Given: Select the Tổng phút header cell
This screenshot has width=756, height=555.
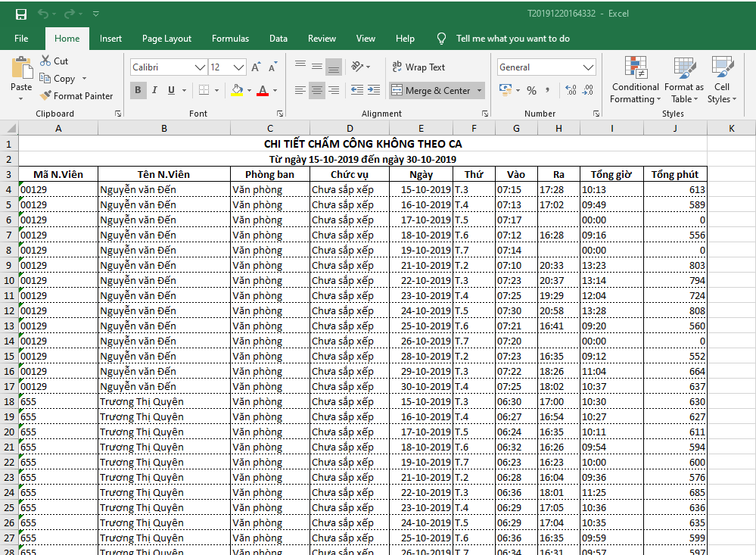Looking at the screenshot, I should pos(674,174).
